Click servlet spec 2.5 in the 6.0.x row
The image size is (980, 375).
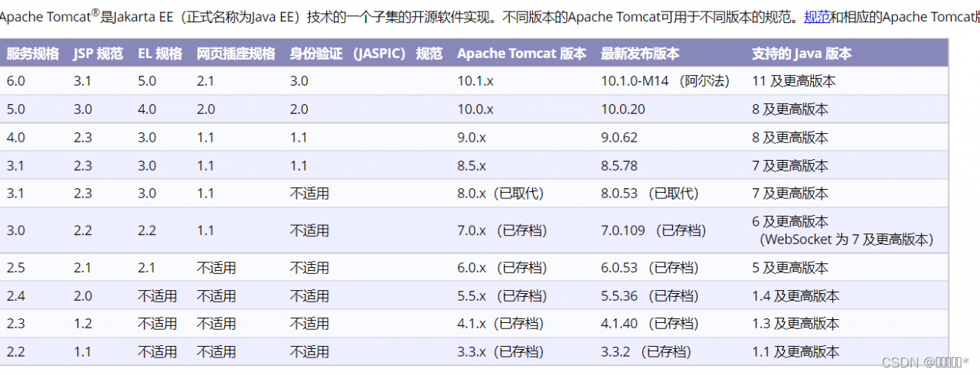16,268
